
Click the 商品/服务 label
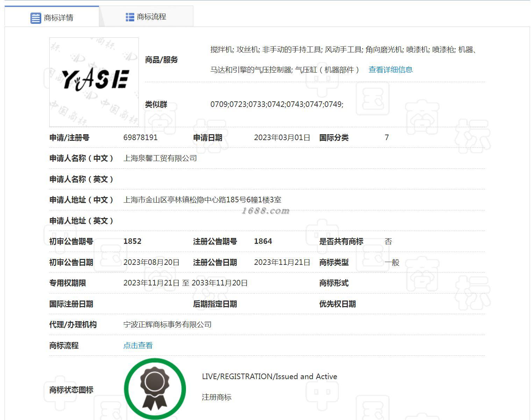pyautogui.click(x=162, y=60)
